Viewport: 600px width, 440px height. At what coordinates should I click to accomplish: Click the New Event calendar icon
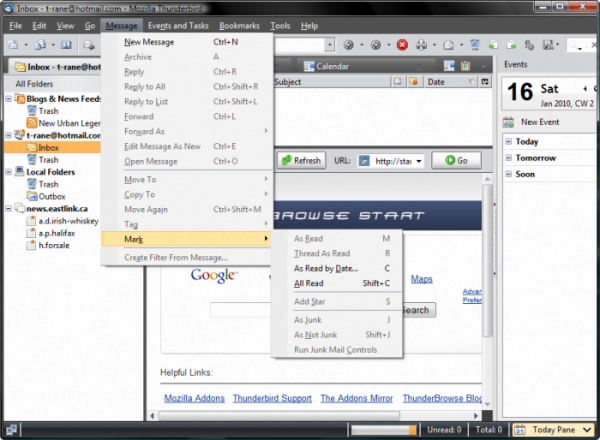click(x=508, y=122)
